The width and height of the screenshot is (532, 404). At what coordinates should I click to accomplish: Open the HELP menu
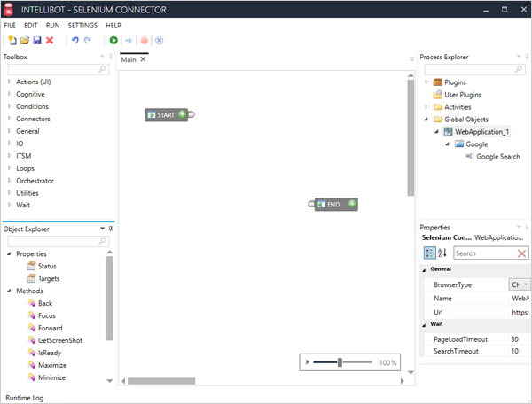click(x=113, y=26)
